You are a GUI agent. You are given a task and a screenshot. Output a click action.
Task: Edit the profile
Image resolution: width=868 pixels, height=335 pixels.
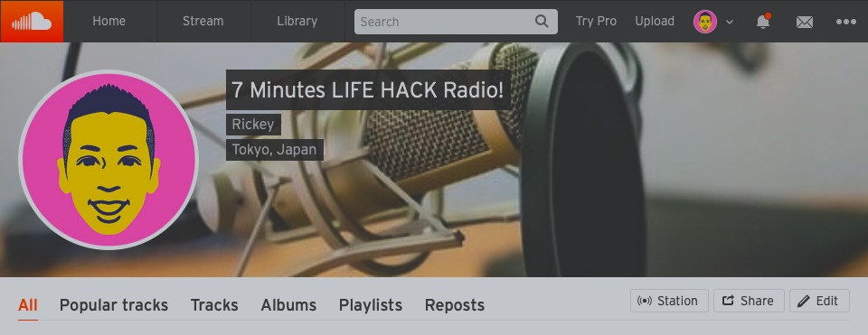point(819,301)
